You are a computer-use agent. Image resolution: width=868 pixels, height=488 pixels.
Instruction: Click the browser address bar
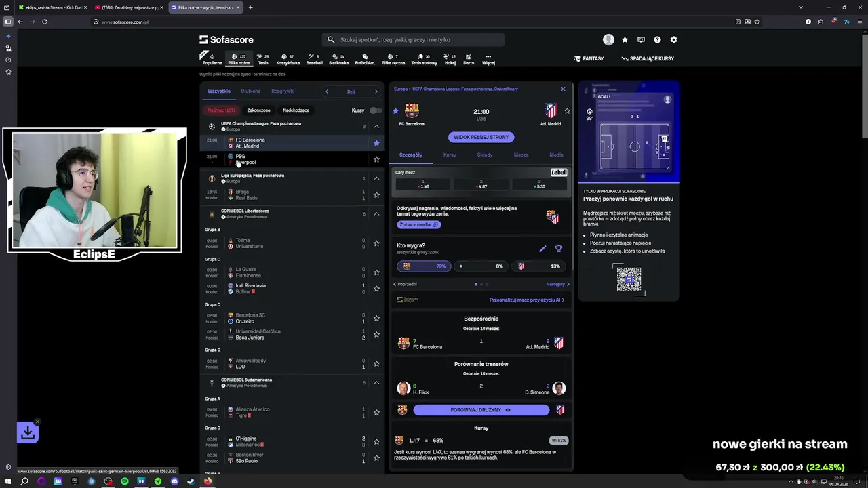click(x=414, y=22)
